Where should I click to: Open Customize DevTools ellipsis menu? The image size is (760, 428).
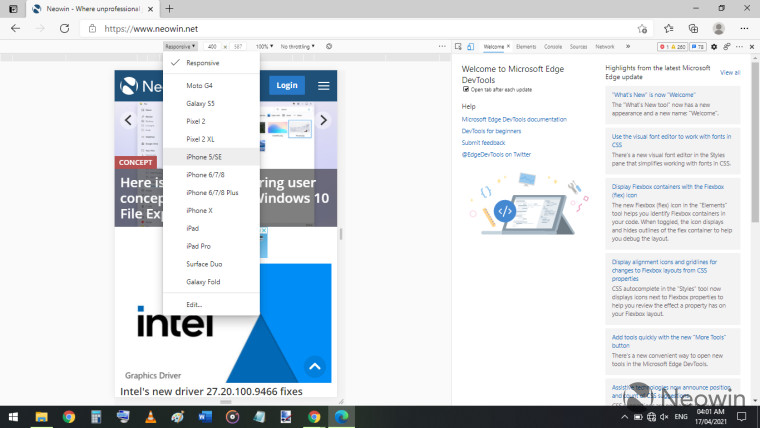pos(739,47)
